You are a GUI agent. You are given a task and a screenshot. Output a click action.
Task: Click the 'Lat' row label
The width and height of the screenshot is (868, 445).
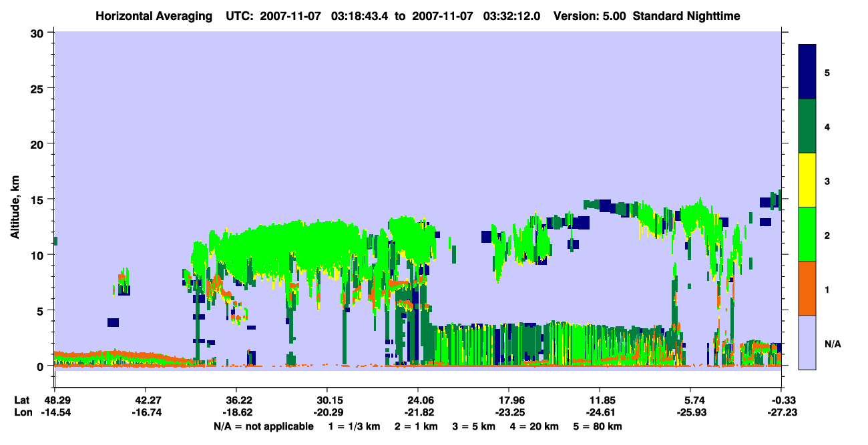tap(21, 400)
